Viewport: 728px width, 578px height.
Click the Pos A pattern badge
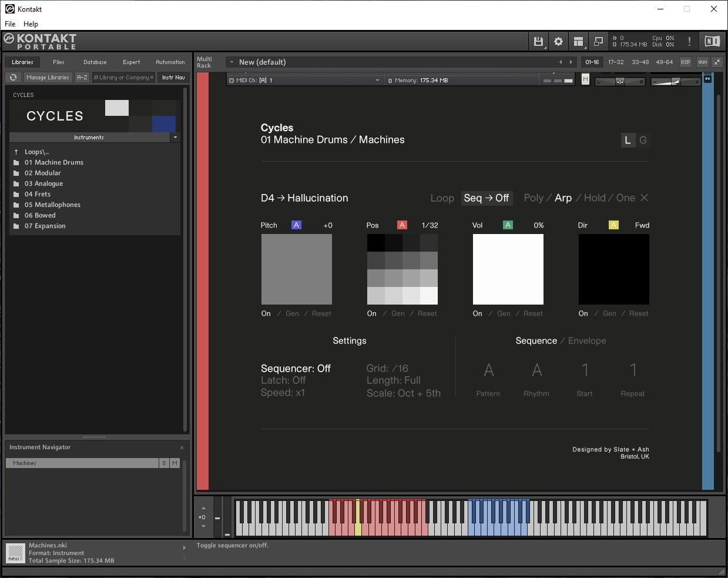coord(402,225)
